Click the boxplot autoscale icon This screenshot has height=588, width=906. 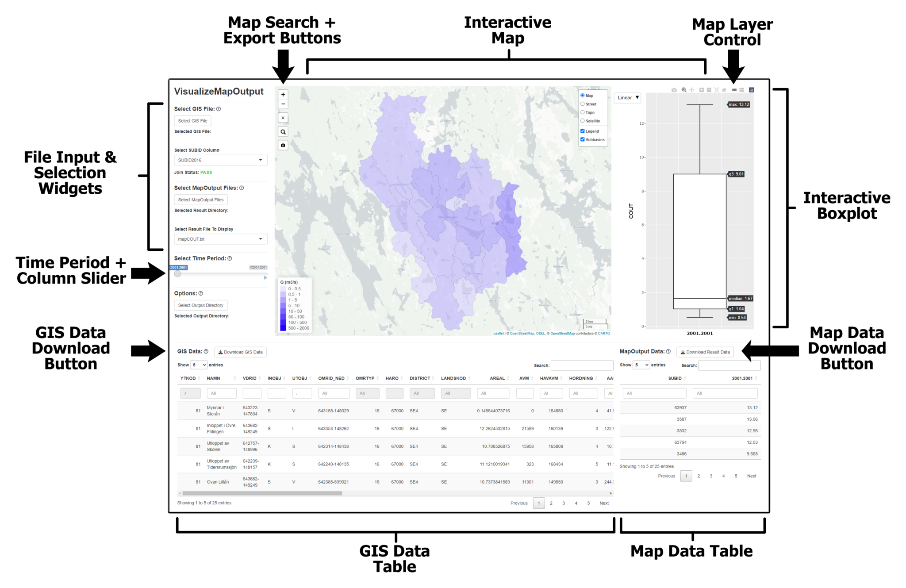click(717, 90)
